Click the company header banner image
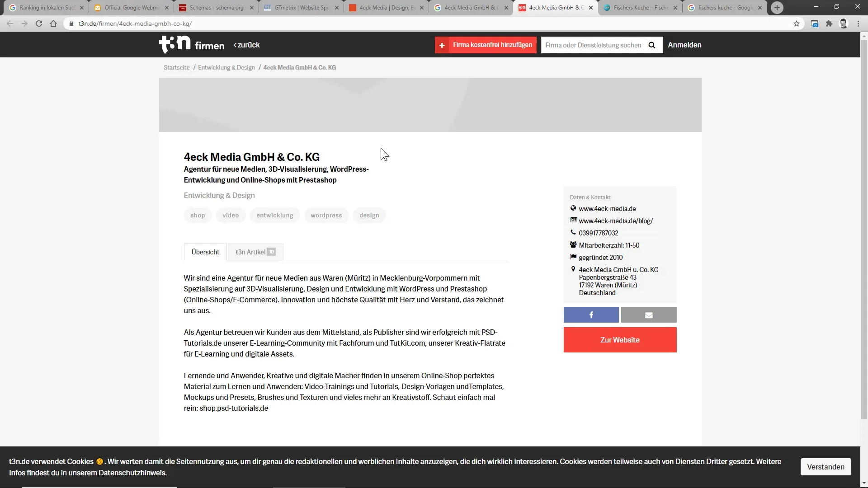Screen dimensions: 868x488 pyautogui.click(x=430, y=105)
